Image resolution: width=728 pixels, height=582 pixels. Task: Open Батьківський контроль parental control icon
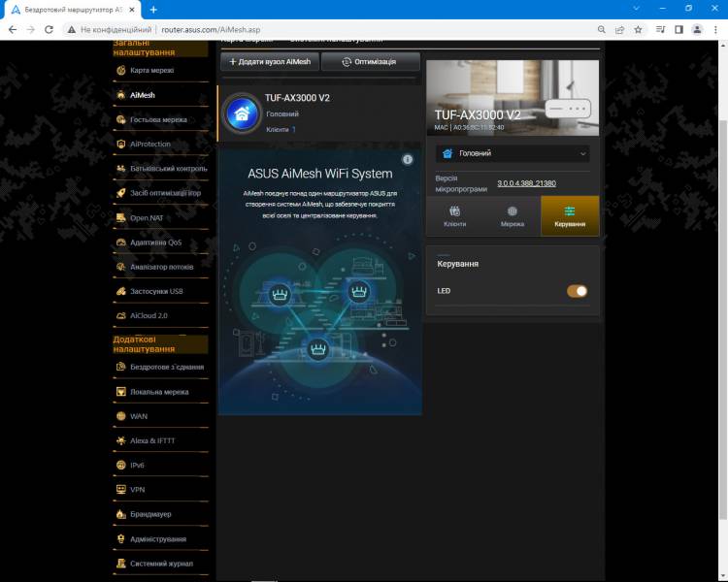tap(120, 169)
